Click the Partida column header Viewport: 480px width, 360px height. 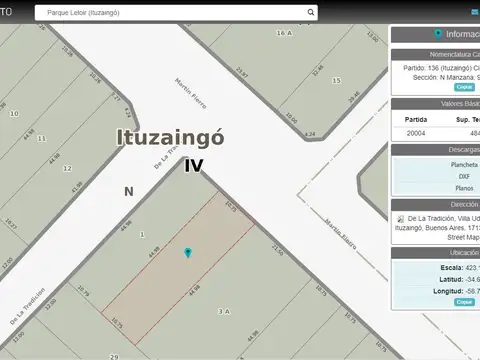(416, 119)
